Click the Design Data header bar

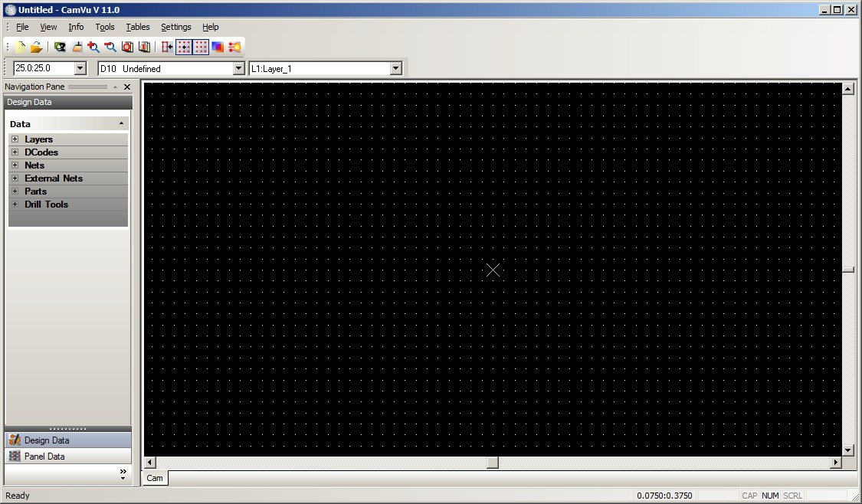pos(68,102)
